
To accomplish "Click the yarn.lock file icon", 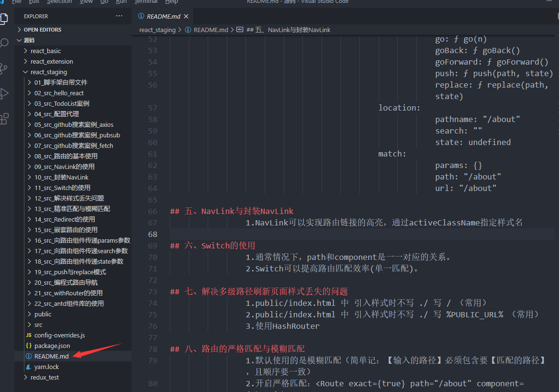I will tap(29, 367).
